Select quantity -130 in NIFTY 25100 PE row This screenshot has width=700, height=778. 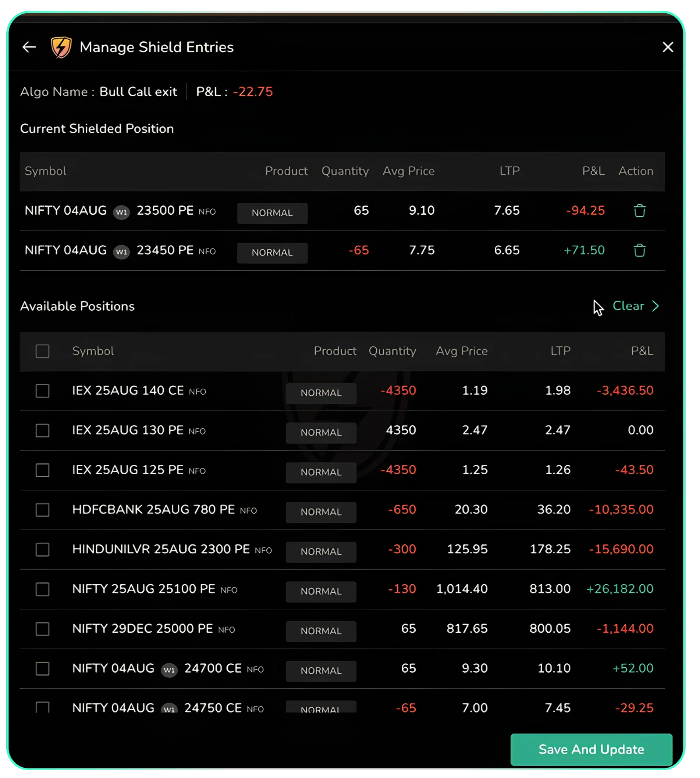pyautogui.click(x=402, y=589)
